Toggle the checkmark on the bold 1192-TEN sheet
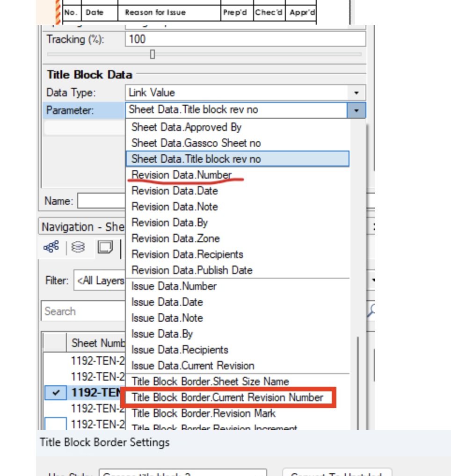 point(56,393)
